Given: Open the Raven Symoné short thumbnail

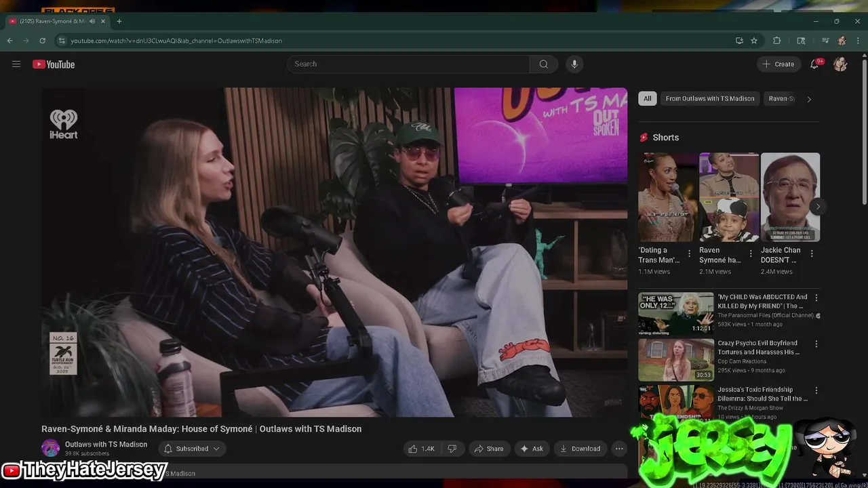Looking at the screenshot, I should pyautogui.click(x=729, y=197).
